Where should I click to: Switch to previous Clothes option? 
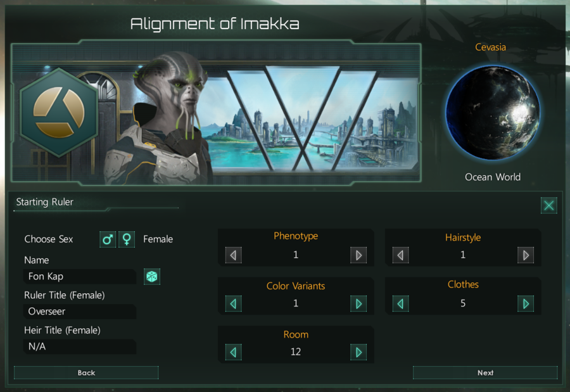(400, 303)
